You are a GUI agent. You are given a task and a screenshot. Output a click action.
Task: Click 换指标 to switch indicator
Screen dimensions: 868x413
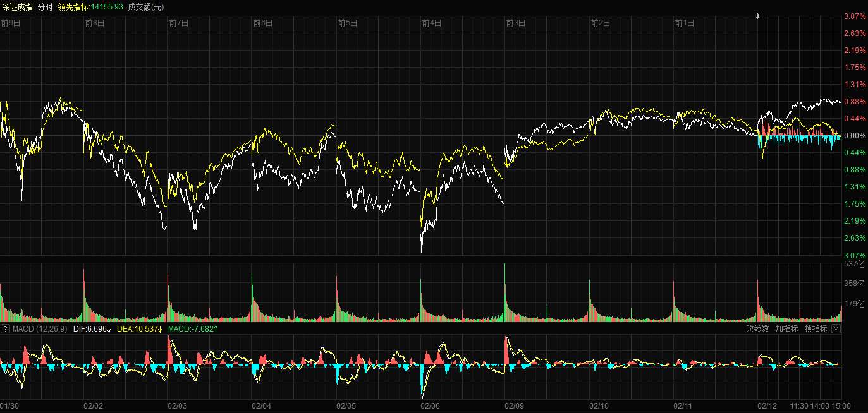pos(816,329)
